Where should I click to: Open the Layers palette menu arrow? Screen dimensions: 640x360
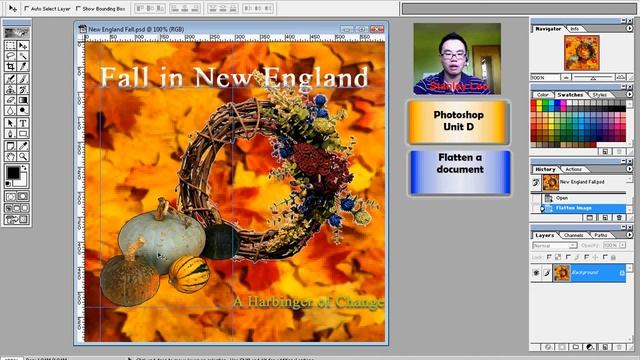coord(629,235)
